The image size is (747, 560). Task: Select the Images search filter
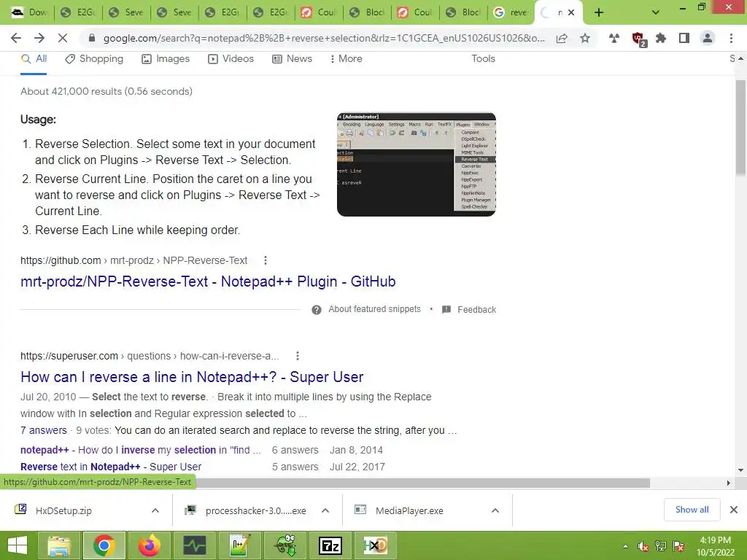pyautogui.click(x=166, y=58)
